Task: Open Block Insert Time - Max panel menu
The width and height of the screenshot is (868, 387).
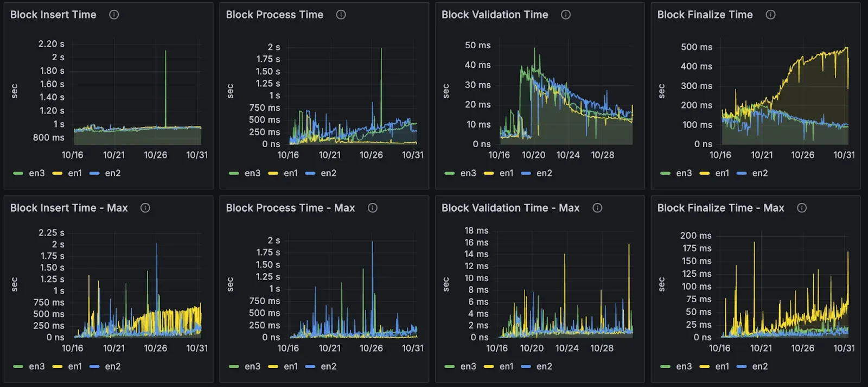Action: coord(69,208)
